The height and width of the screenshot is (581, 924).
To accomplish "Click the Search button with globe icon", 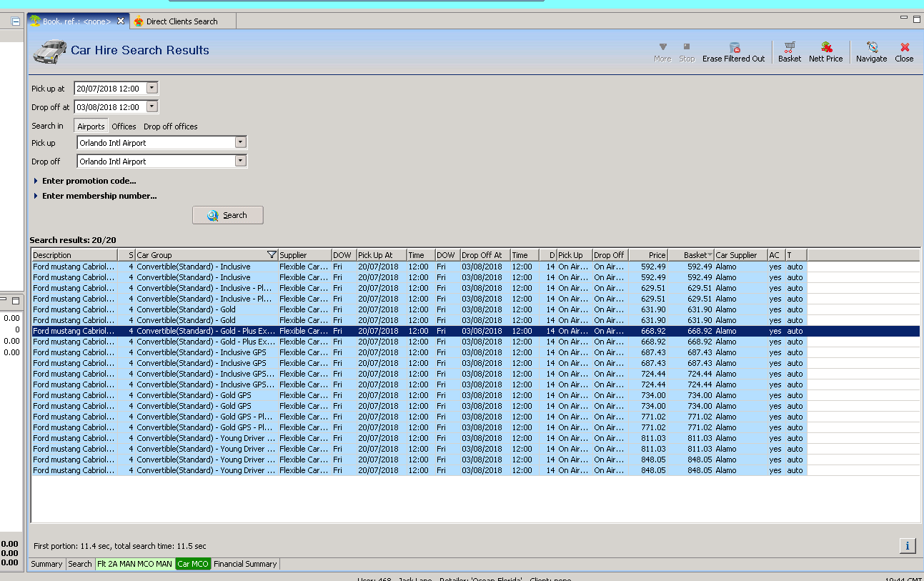I will (x=228, y=215).
